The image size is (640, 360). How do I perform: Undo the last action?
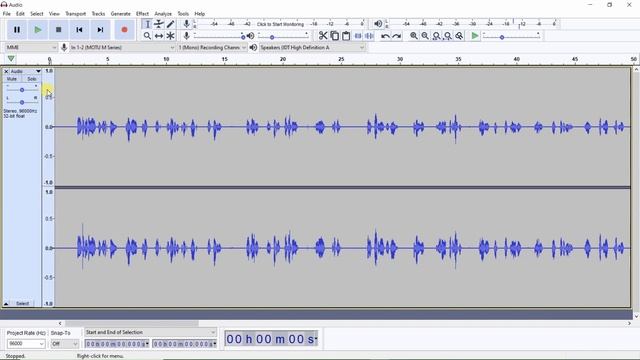pos(385,36)
